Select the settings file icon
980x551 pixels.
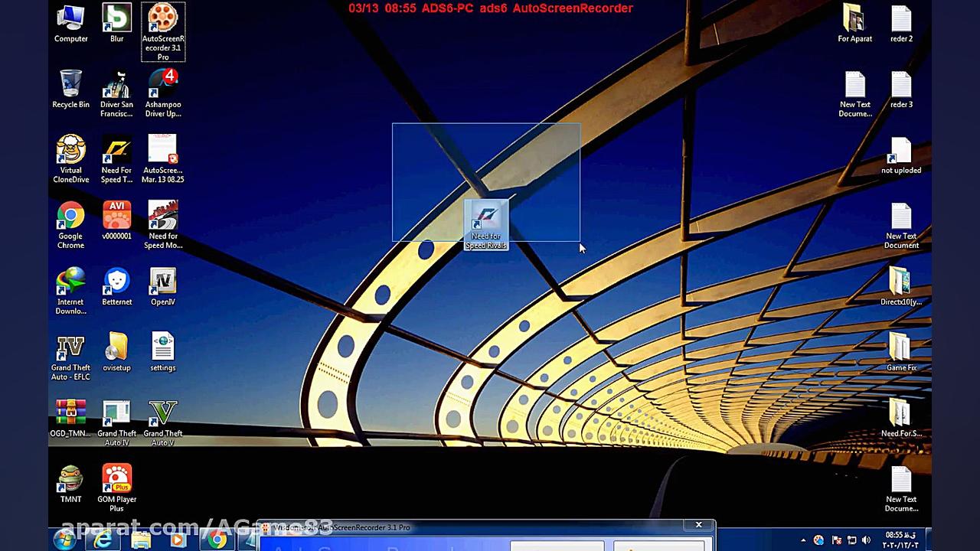[x=163, y=352]
